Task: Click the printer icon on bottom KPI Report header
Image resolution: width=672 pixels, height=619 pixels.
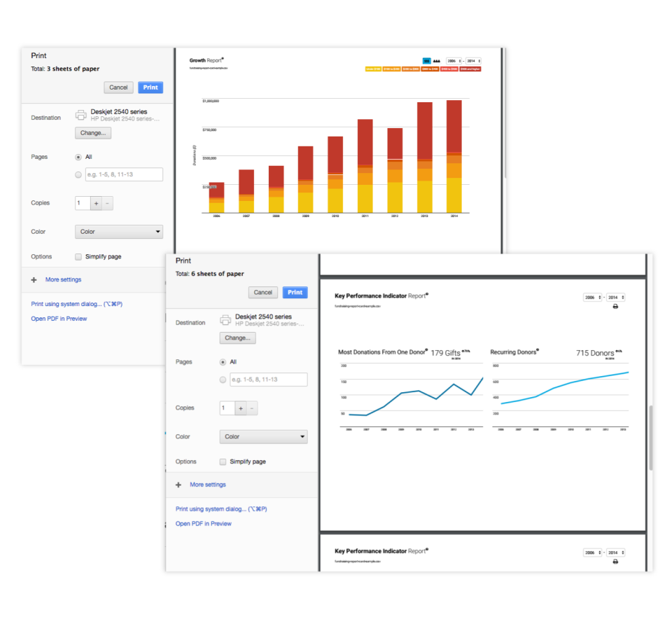Action: (x=615, y=562)
